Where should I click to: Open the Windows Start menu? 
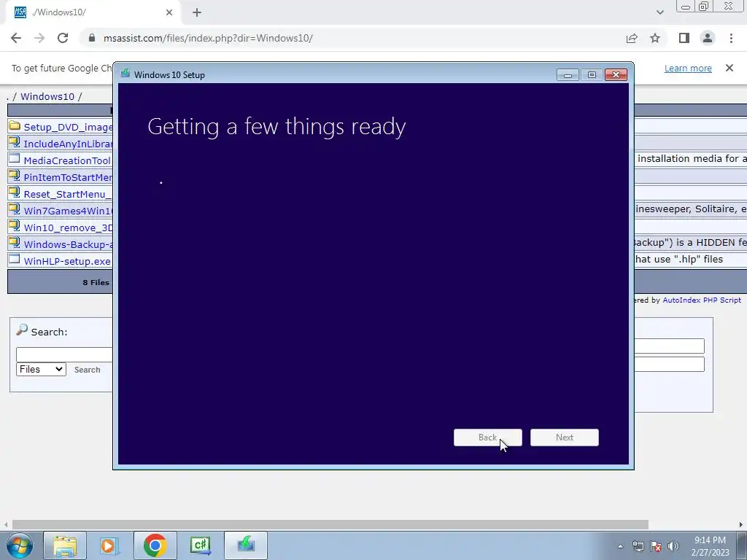[20, 545]
